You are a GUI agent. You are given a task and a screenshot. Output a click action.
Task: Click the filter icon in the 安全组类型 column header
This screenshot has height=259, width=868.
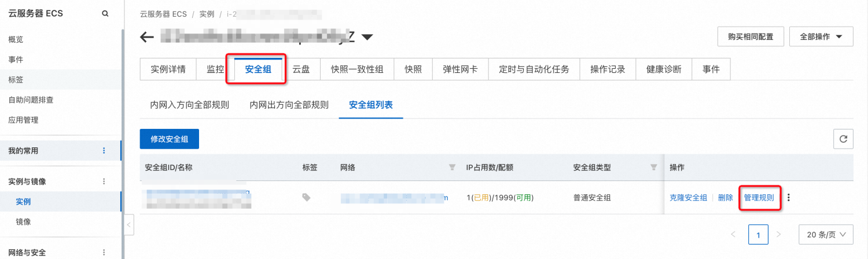[653, 168]
